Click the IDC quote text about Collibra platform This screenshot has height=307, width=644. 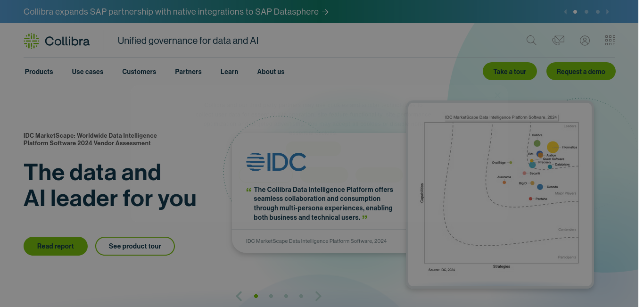pos(323,203)
